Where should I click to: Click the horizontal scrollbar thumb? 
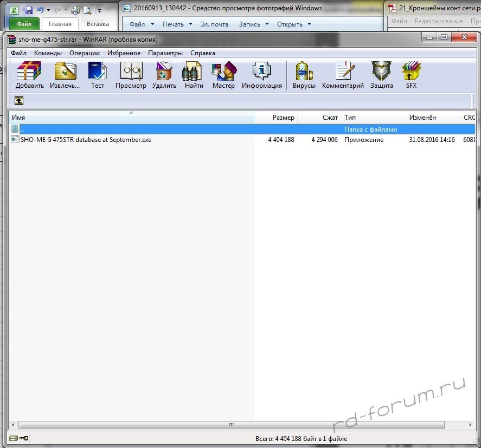click(232, 425)
